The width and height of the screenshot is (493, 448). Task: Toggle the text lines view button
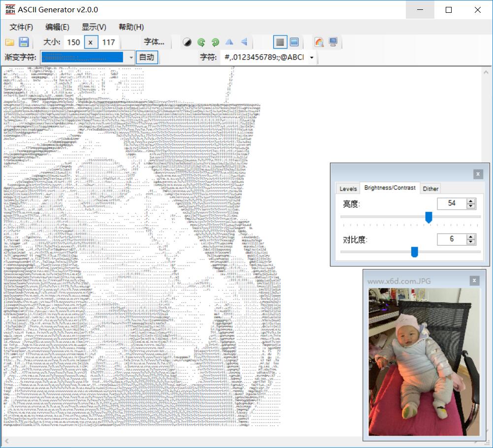[280, 42]
